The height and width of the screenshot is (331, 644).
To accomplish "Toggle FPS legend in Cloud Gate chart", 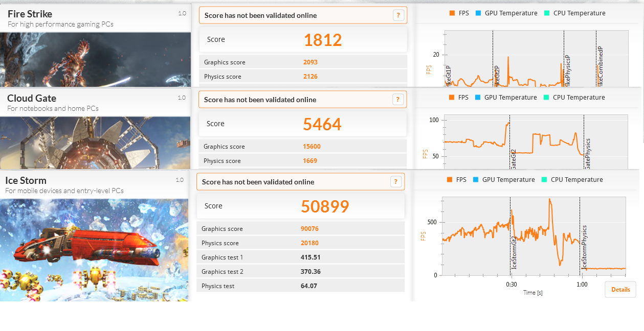I will pyautogui.click(x=458, y=98).
